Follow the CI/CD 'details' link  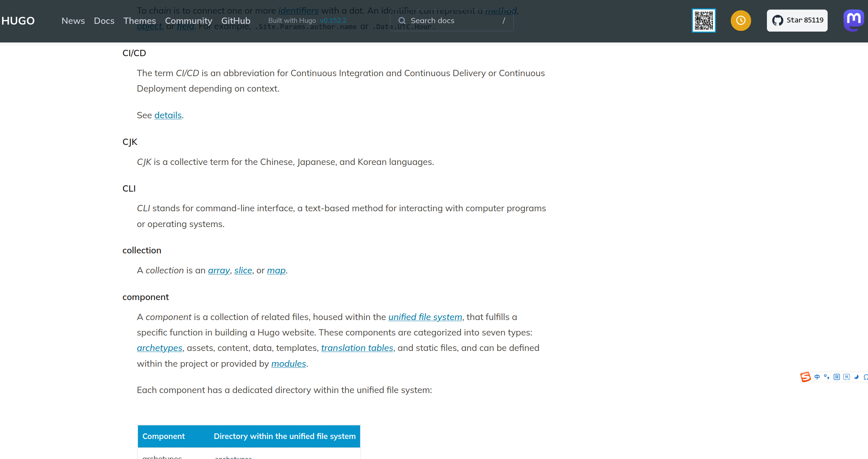tap(168, 115)
